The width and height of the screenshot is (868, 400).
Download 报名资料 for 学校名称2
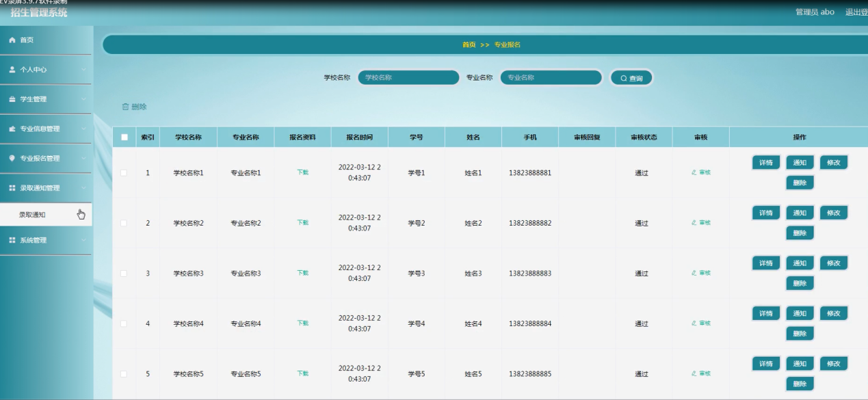pos(302,223)
